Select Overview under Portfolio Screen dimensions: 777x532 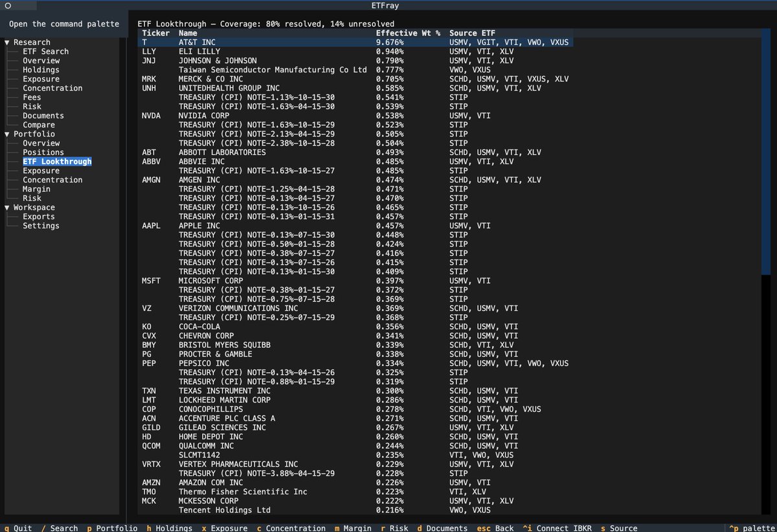point(41,143)
